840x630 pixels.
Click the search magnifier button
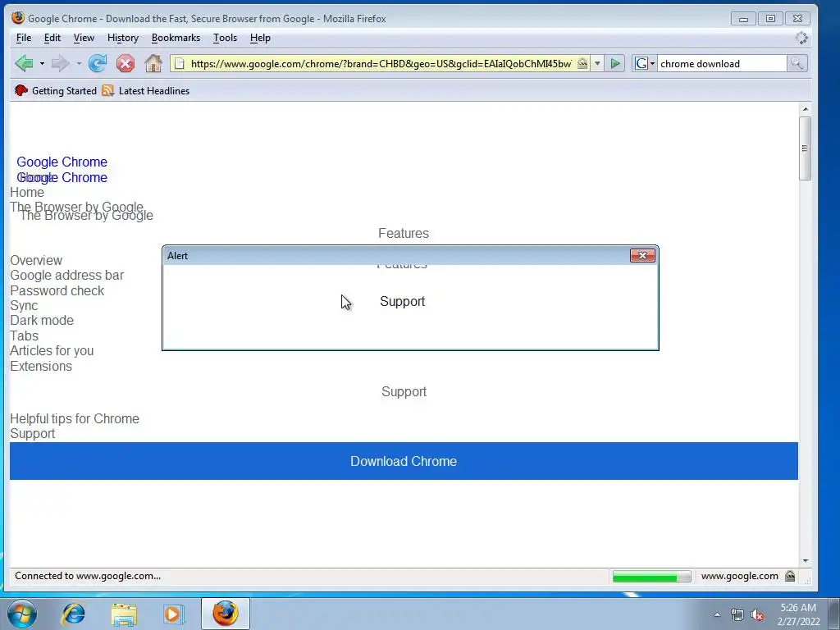797,63
